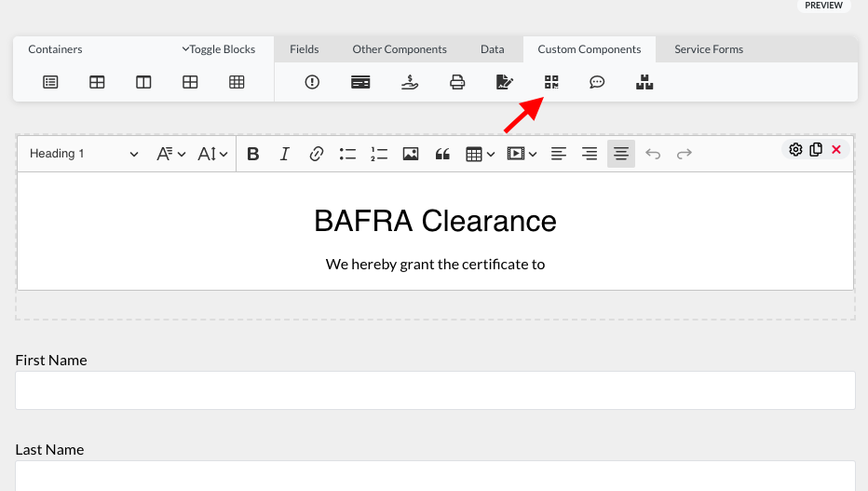Click the First Name label
This screenshot has width=868, height=491.
click(51, 361)
